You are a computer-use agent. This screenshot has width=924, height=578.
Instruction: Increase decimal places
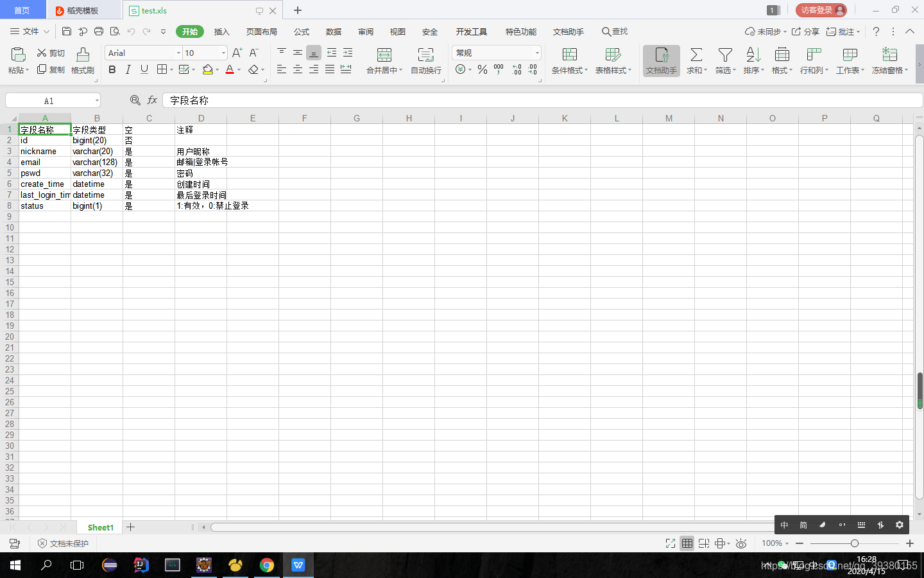(x=517, y=69)
